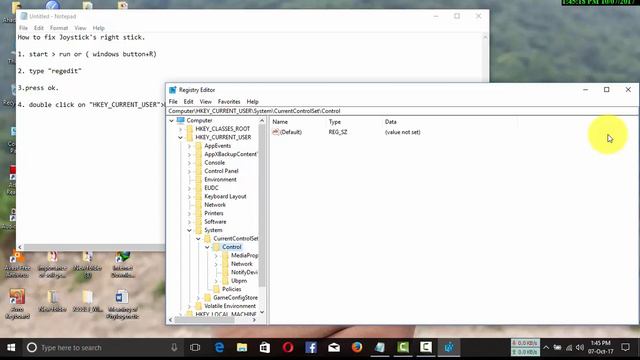Collapse the Control key arrow

click(x=207, y=247)
